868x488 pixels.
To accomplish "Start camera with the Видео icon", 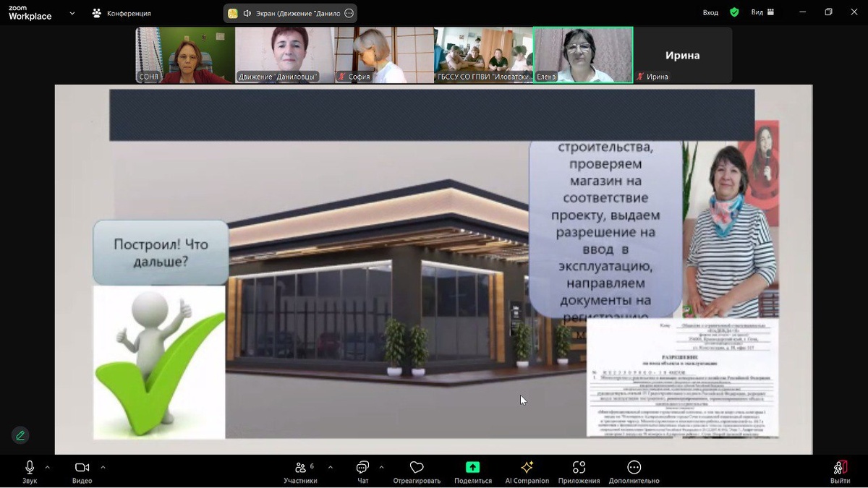I will [x=82, y=467].
